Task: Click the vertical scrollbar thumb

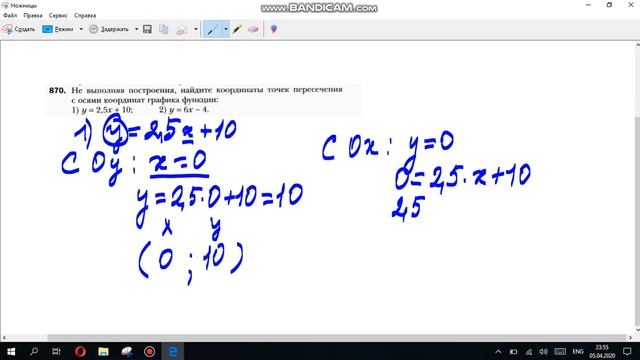Action: [637, 222]
